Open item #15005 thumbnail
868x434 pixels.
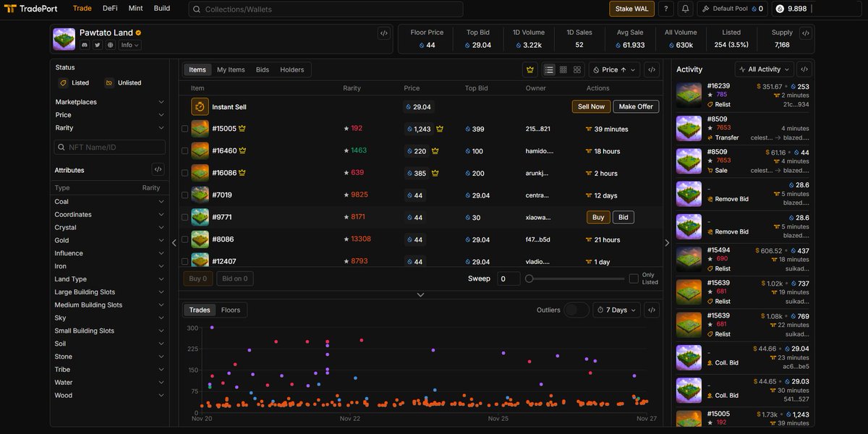click(200, 129)
